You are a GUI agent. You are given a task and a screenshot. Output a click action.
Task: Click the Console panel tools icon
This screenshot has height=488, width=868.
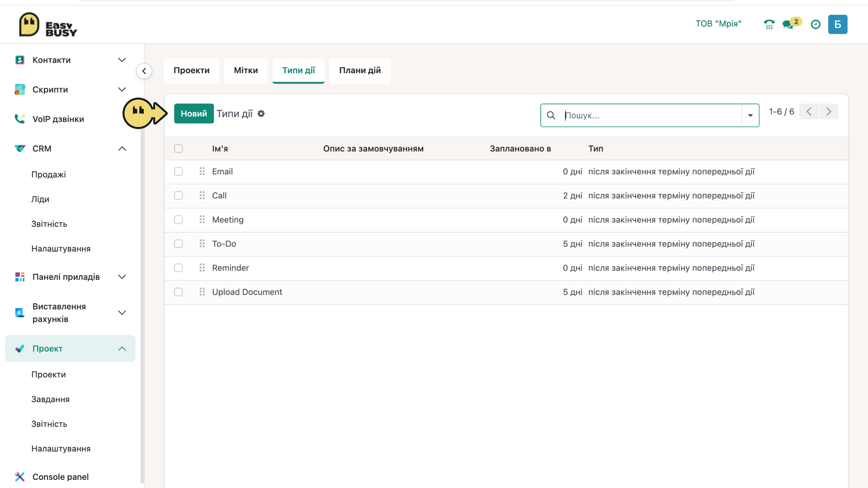click(x=19, y=477)
